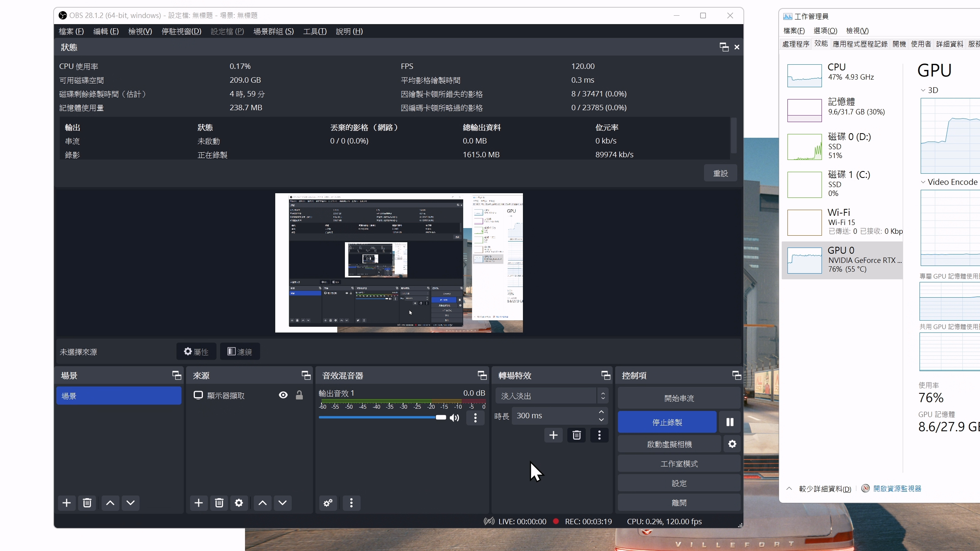980x551 pixels.
Task: Open the 工具 menu in OBS
Action: 315,31
